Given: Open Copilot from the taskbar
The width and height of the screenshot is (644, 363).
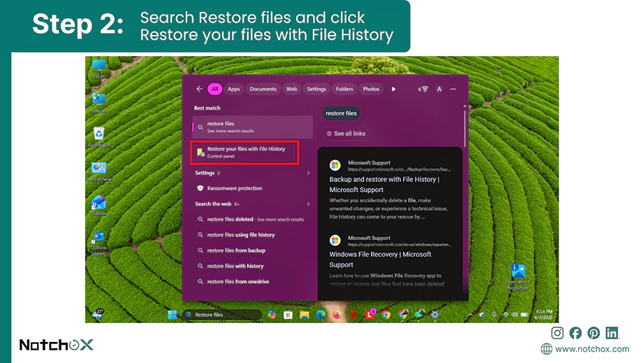Looking at the screenshot, I should pos(272,315).
